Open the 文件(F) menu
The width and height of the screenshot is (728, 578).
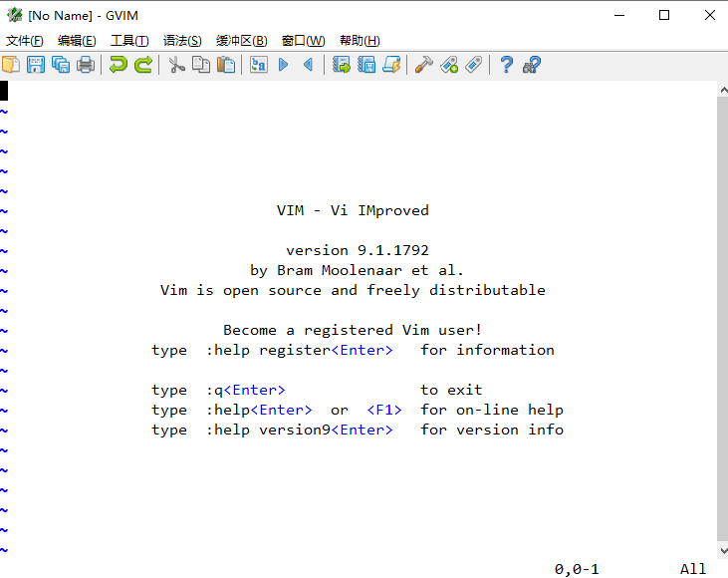pyautogui.click(x=24, y=41)
